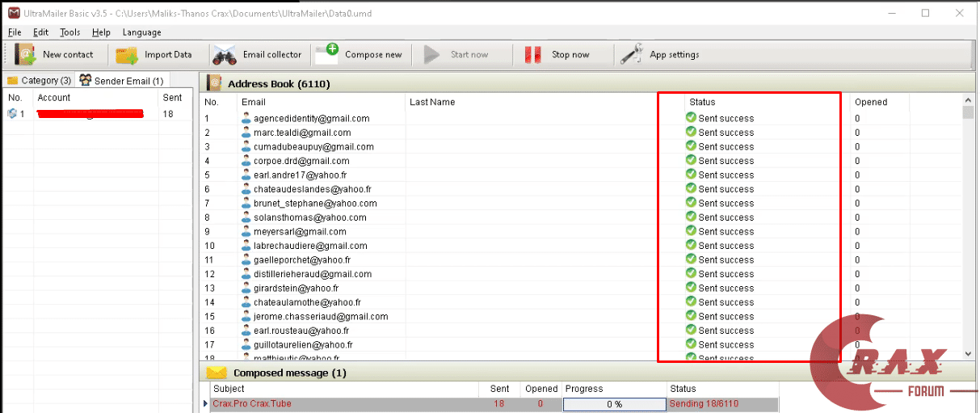Click user icon beside marc.tealdi@gmail.com
This screenshot has height=413, width=980.
[x=246, y=132]
